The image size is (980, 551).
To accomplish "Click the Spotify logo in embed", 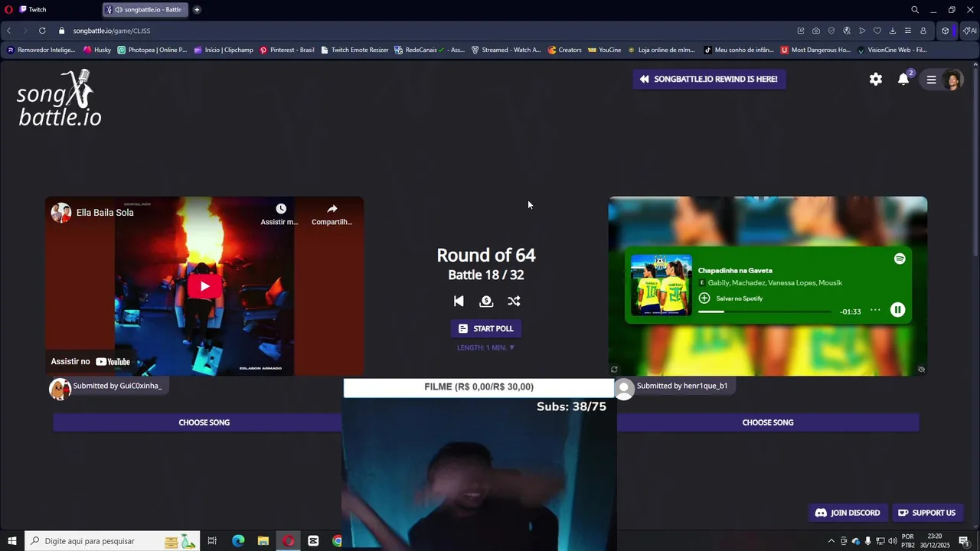I will 900,259.
